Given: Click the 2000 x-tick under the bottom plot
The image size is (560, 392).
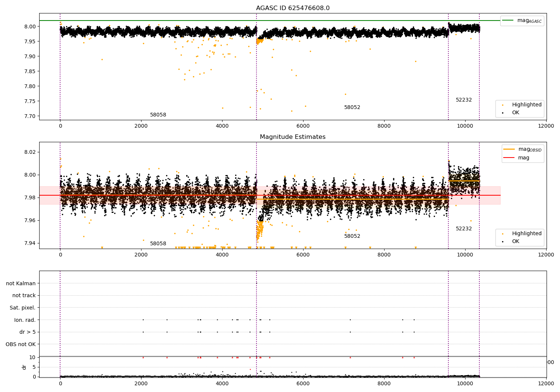Looking at the screenshot, I should coord(141,383).
